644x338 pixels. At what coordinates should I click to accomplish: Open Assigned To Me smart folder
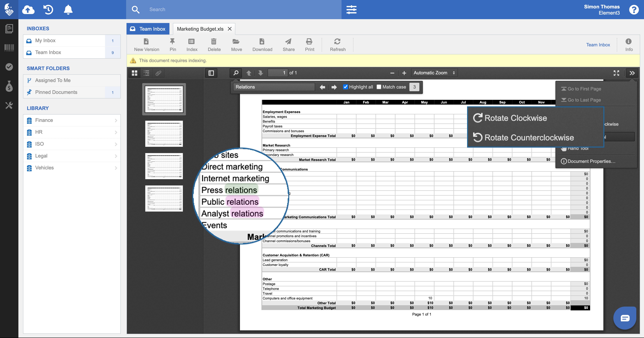[72, 80]
